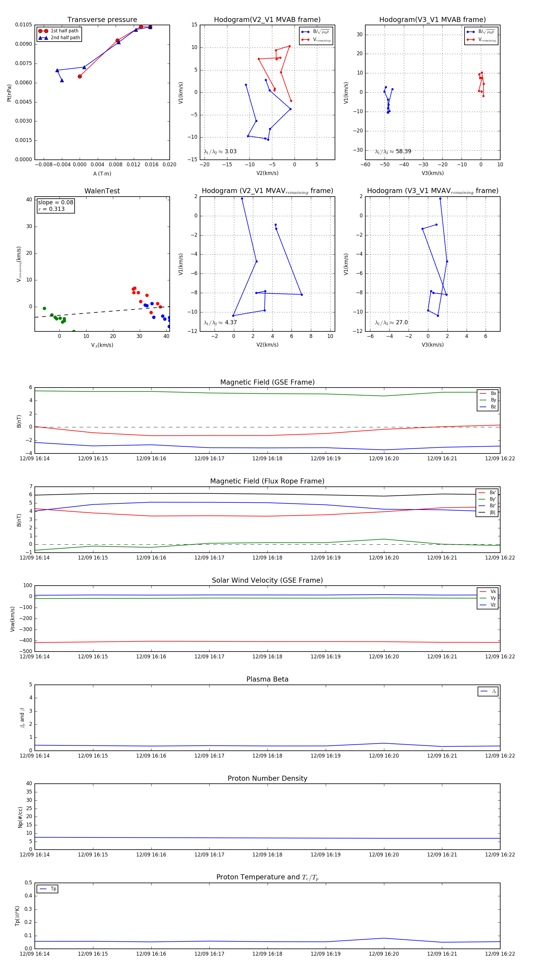Click the 'Hodogram(V2_V1 MVAB frame)' title
This screenshot has width=535, height=980.
pyautogui.click(x=267, y=20)
